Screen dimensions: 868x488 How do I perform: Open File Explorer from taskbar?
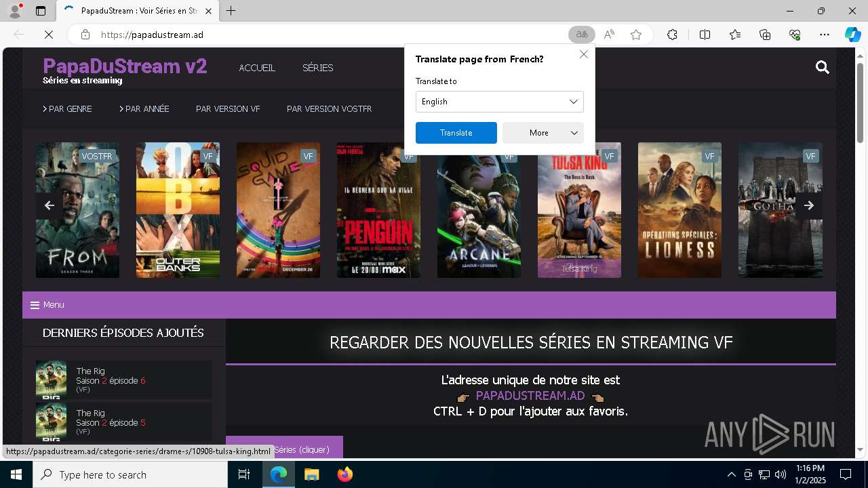311,474
